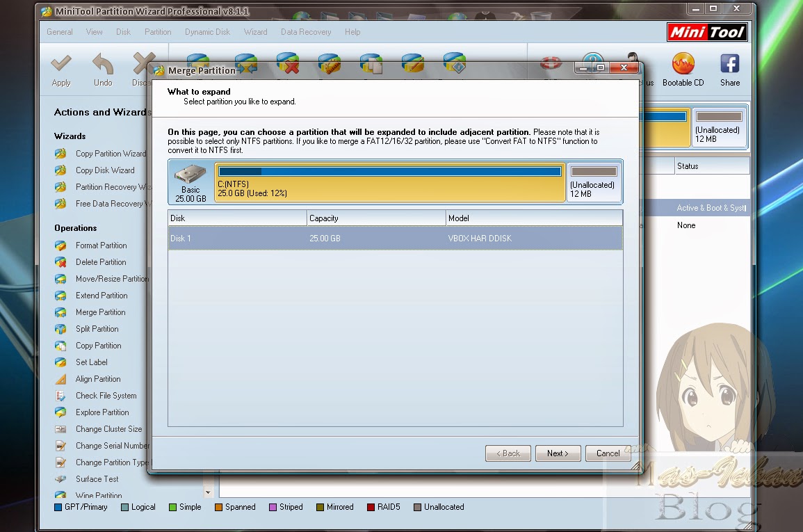Select Unallocated 12 MB block in dialog
This screenshot has width=803, height=532.
click(x=594, y=182)
